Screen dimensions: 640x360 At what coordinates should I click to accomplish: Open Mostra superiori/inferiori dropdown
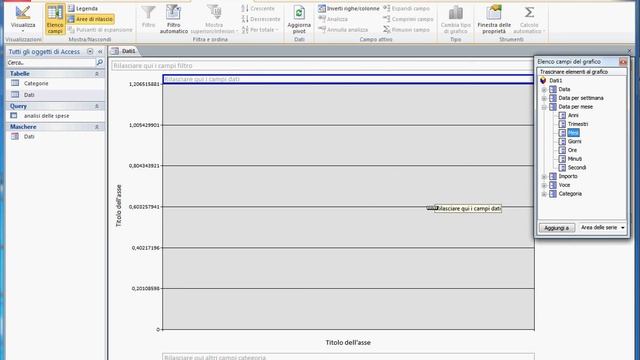pyautogui.click(x=214, y=19)
